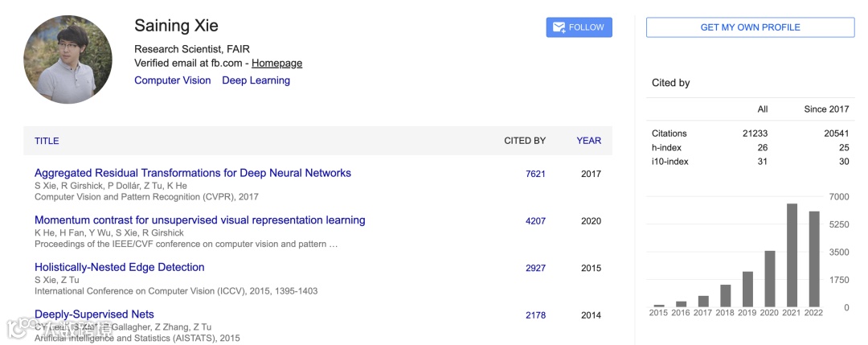Select the Deep Learning interest tag
Image resolution: width=868 pixels, height=345 pixels.
pos(256,80)
